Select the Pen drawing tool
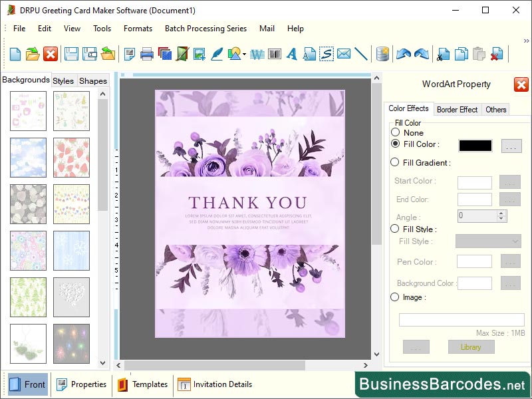The height and width of the screenshot is (399, 532). pyautogui.click(x=215, y=54)
